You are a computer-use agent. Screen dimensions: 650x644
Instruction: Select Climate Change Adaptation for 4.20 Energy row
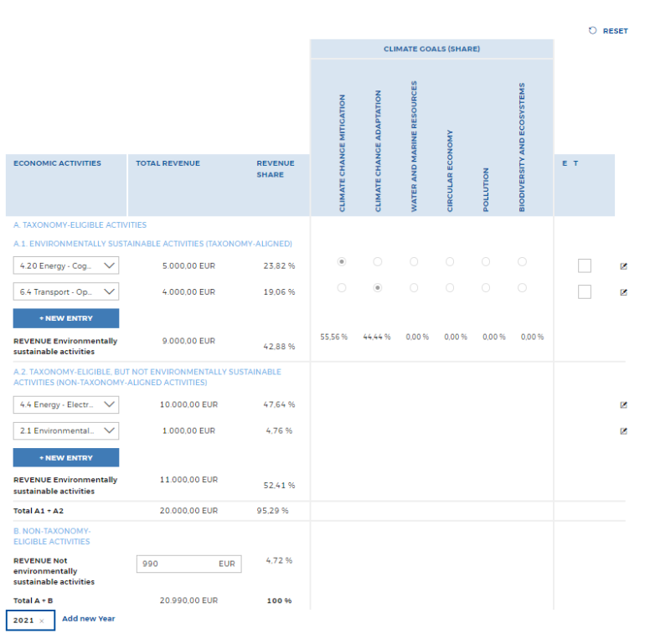[x=378, y=261]
